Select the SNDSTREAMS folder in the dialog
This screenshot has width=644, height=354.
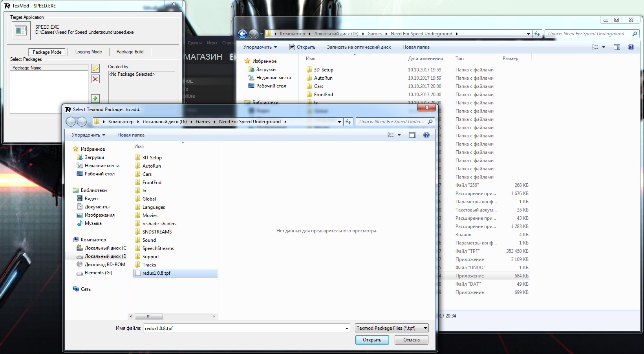157,232
